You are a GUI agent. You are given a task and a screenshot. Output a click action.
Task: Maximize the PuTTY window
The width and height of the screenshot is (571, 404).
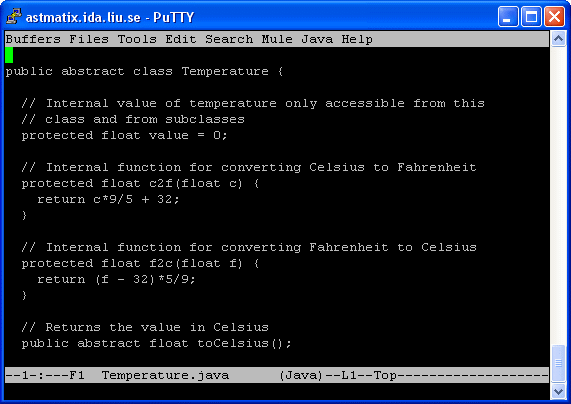pyautogui.click(x=531, y=17)
